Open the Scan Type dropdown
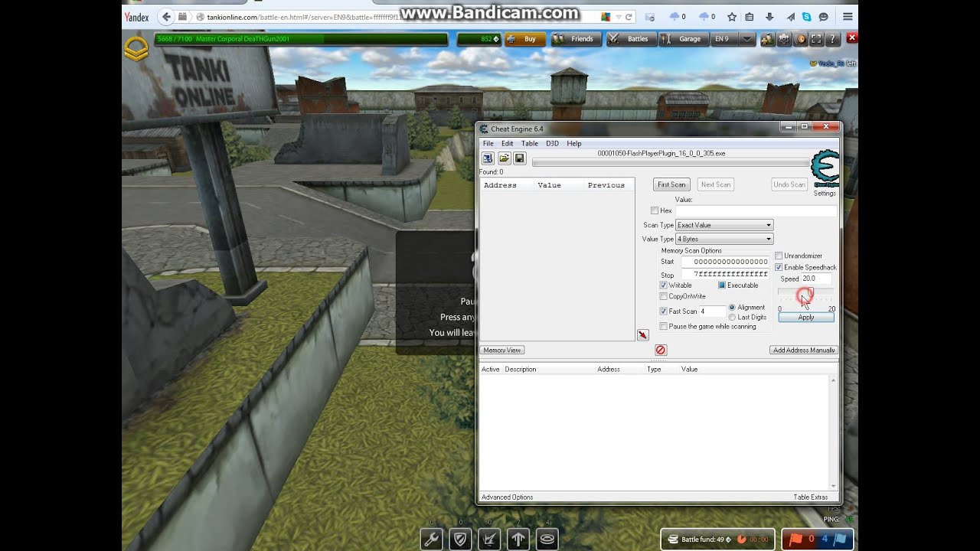This screenshot has width=980, height=551. click(x=724, y=225)
